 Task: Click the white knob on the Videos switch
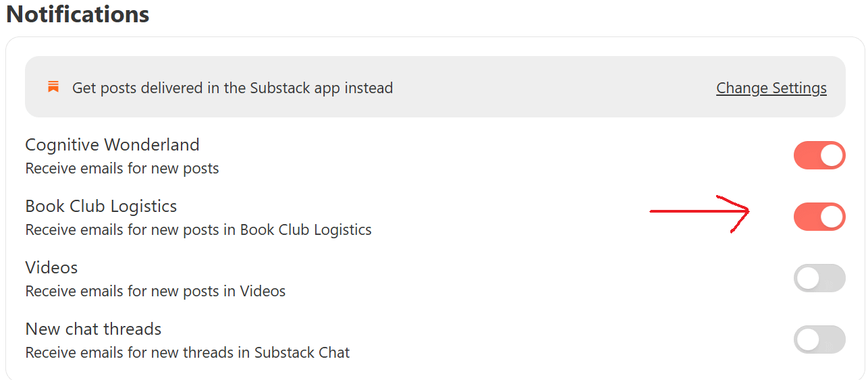click(x=808, y=278)
